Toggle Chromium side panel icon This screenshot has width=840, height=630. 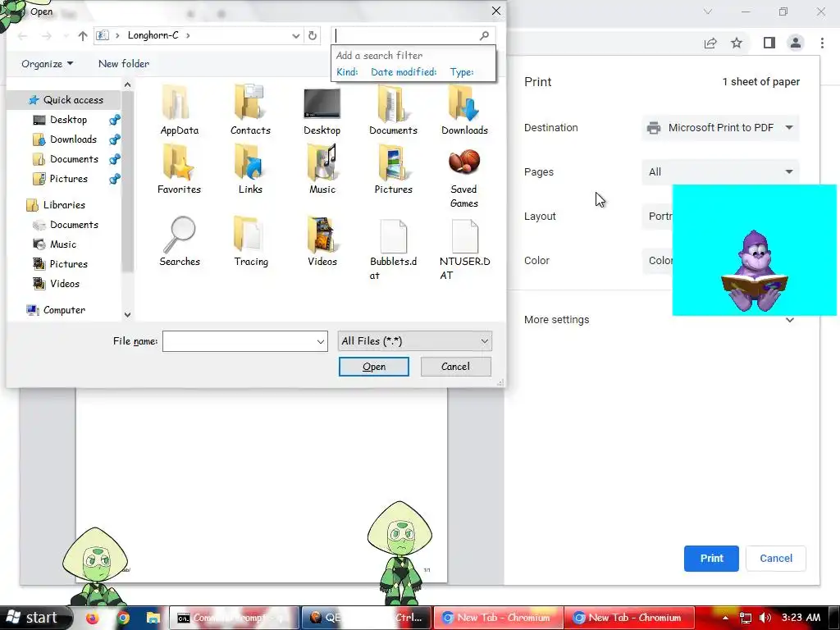[x=769, y=43]
